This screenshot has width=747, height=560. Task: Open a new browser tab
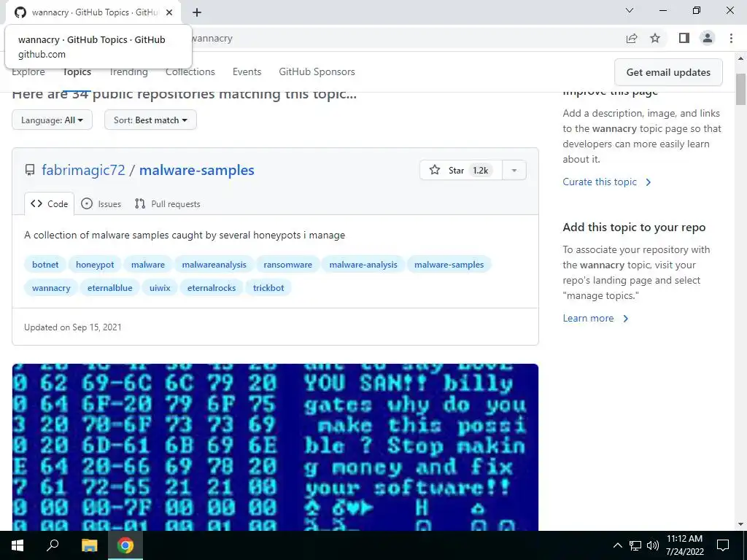[x=197, y=12]
